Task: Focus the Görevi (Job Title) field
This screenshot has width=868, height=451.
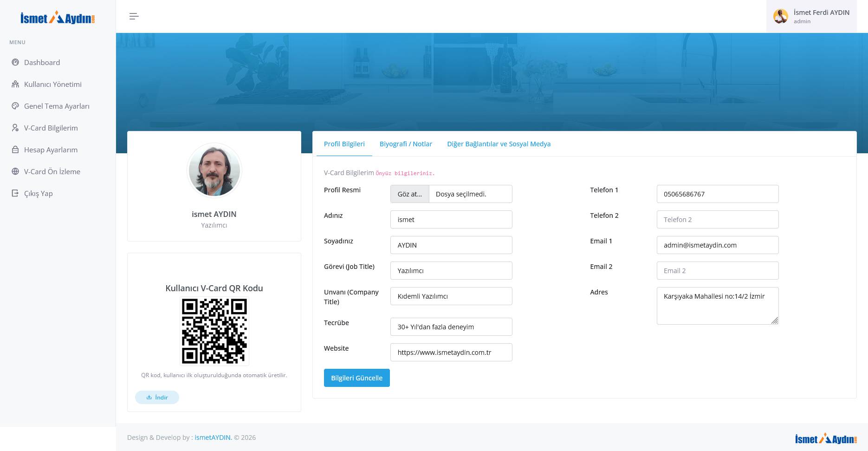Action: click(451, 270)
